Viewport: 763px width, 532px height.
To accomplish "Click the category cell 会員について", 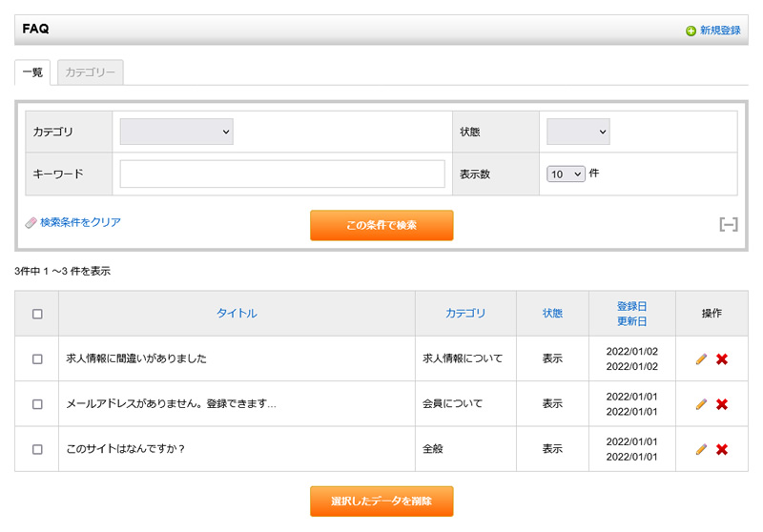I will click(x=452, y=403).
